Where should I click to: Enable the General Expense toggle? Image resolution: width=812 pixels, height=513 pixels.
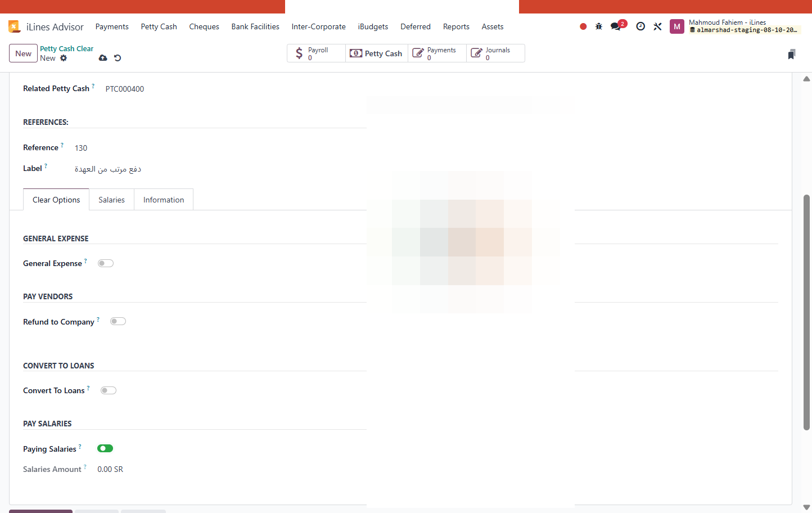106,263
